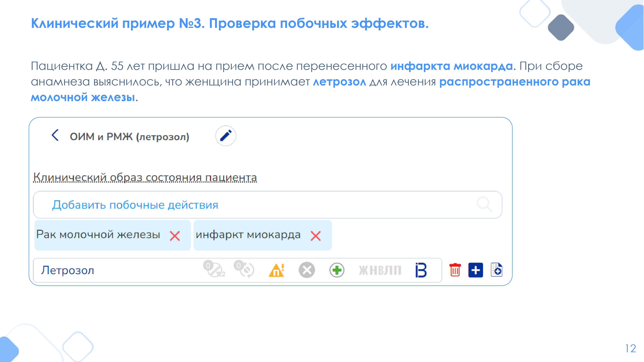Viewport: 644px width, 362px height.
Task: Click the back arrow chevron
Action: (x=55, y=135)
